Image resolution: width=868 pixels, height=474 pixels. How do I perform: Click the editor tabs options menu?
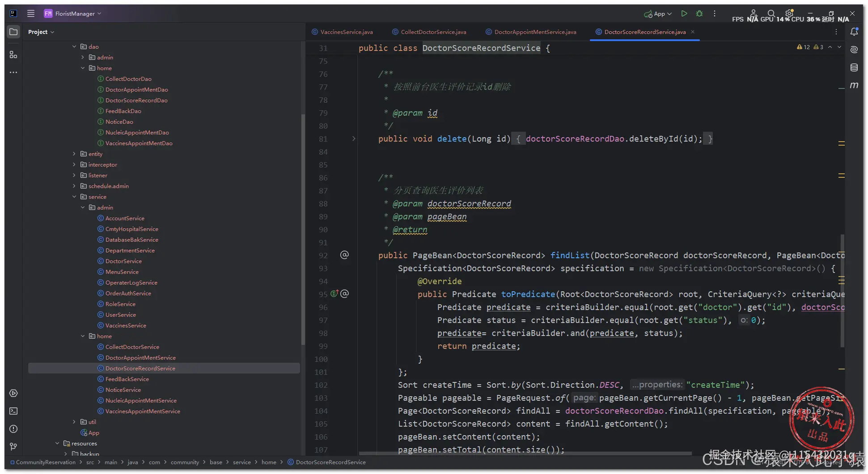tap(836, 32)
